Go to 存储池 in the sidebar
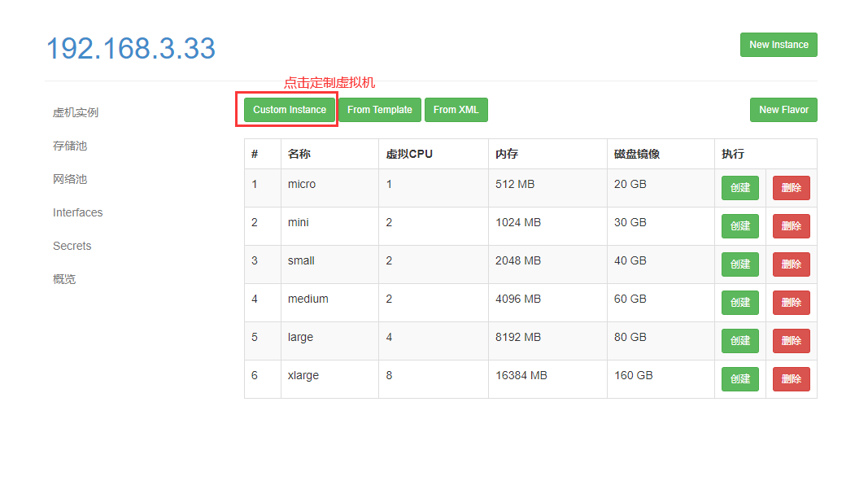 pos(70,146)
